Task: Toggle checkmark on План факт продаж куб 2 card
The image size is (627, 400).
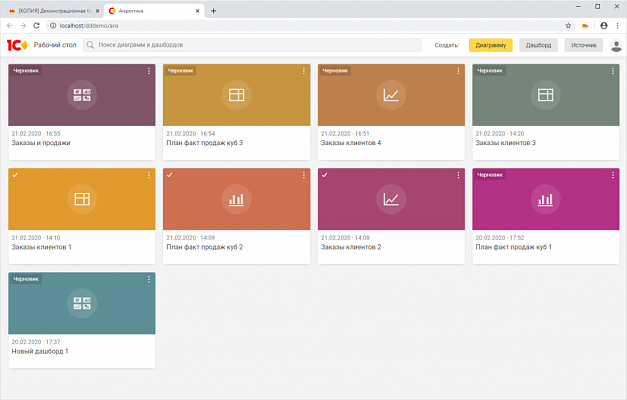Action: coord(169,174)
